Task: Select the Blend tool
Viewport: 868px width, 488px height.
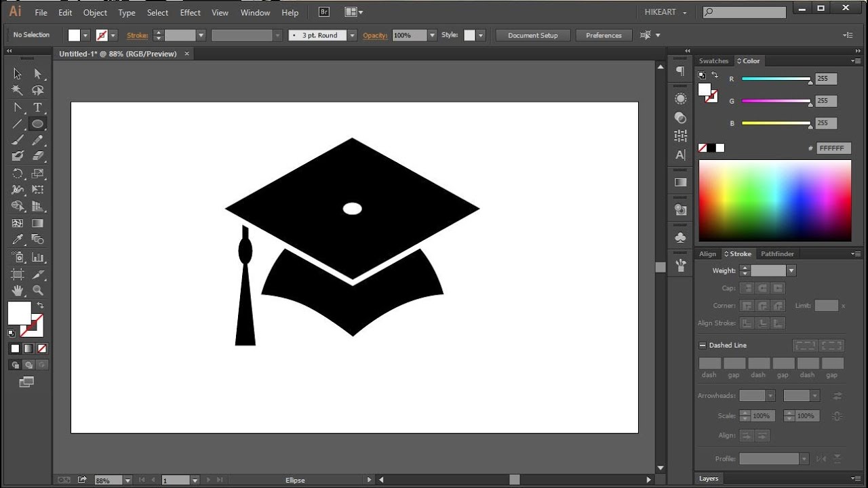Action: pyautogui.click(x=38, y=239)
